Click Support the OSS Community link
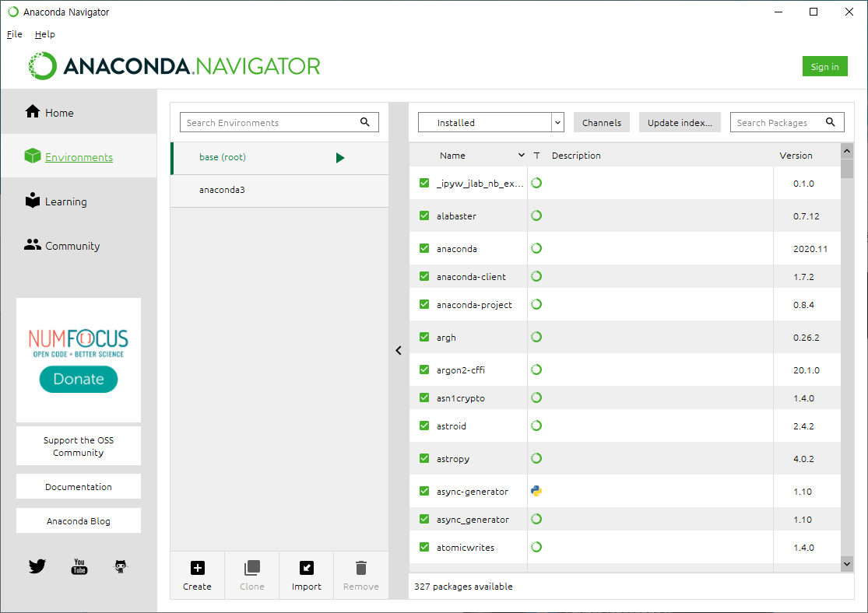Image resolution: width=868 pixels, height=613 pixels. click(x=79, y=446)
